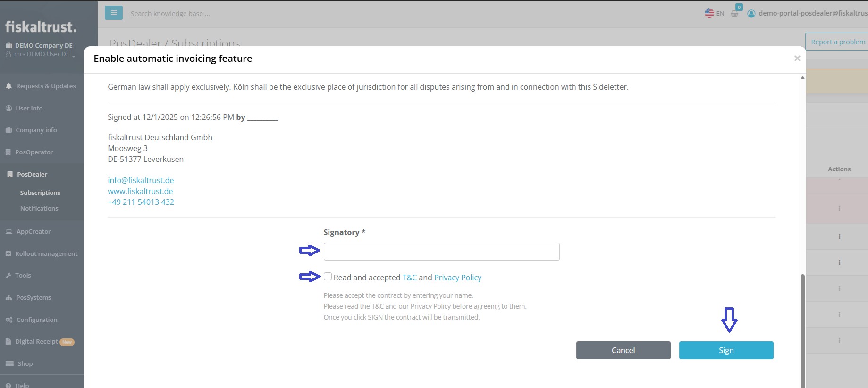
Task: Open Requests & Updates menu item
Action: (x=46, y=86)
